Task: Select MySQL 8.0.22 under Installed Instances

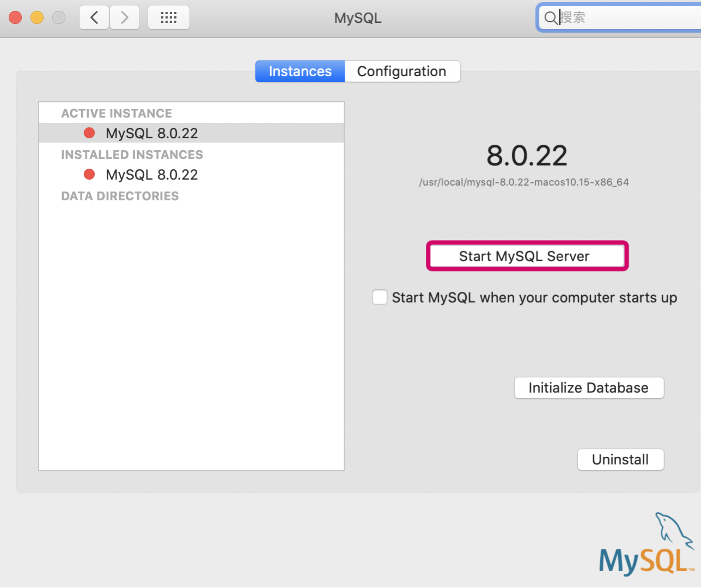Action: coord(192,174)
